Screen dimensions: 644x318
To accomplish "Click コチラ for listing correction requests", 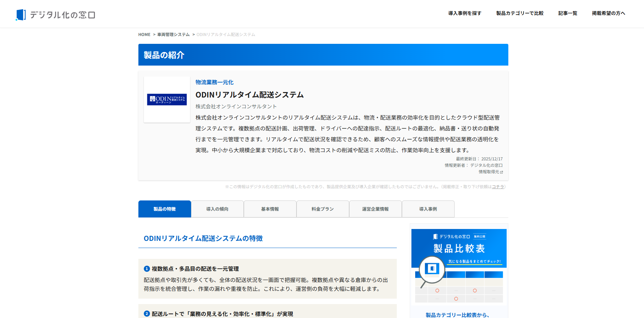I will (x=497, y=187).
